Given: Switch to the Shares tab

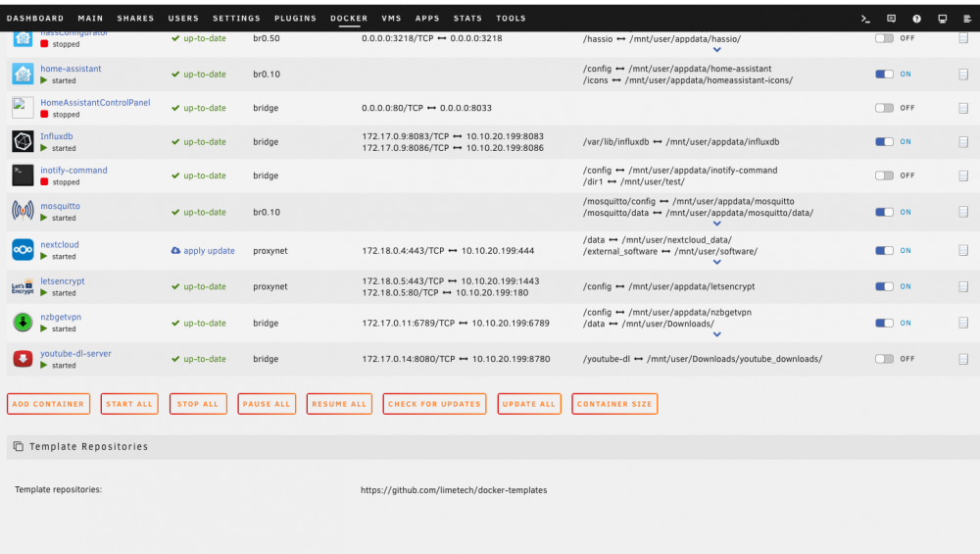Looking at the screenshot, I should 135,18.
